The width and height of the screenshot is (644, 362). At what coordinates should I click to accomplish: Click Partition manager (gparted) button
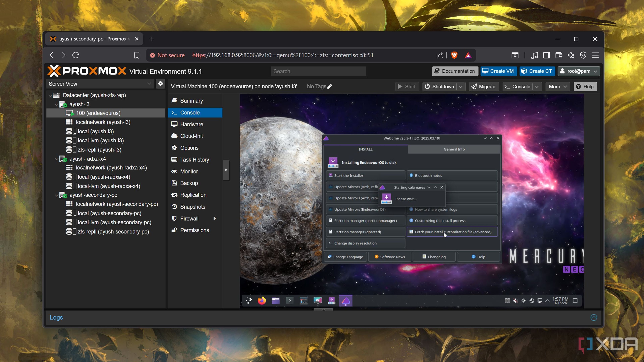pos(366,232)
